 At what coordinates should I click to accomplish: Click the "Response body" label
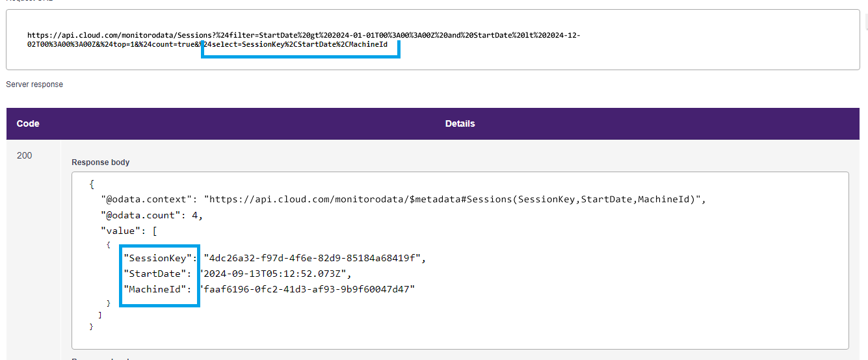click(x=101, y=162)
